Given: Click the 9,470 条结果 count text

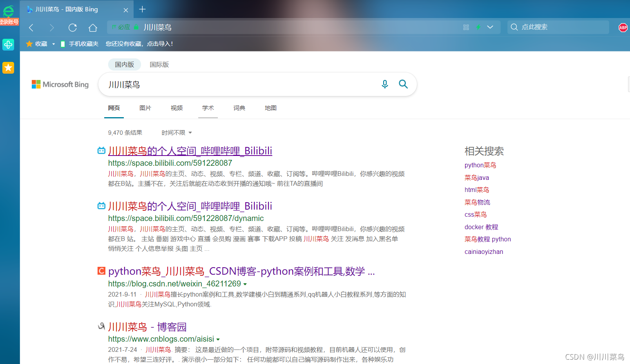Looking at the screenshot, I should (125, 133).
